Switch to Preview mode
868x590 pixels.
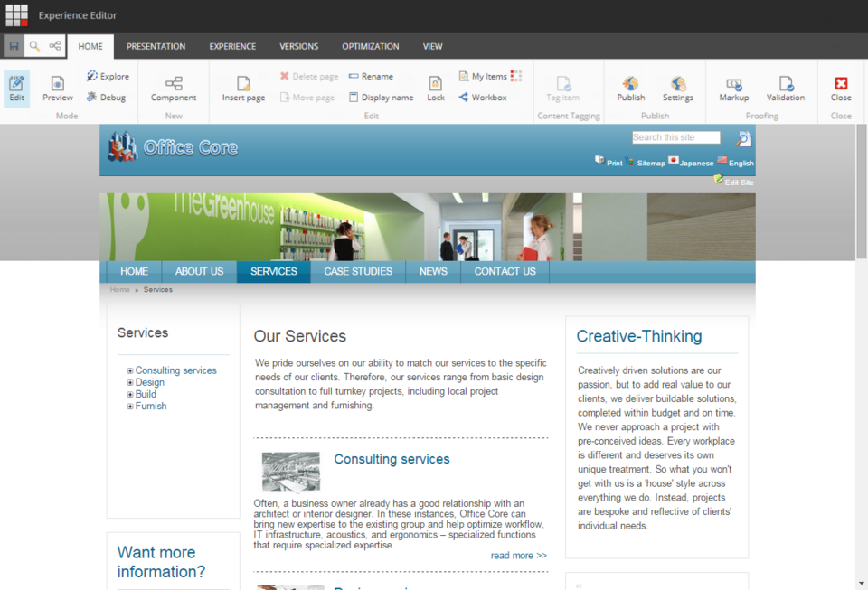[x=58, y=89]
